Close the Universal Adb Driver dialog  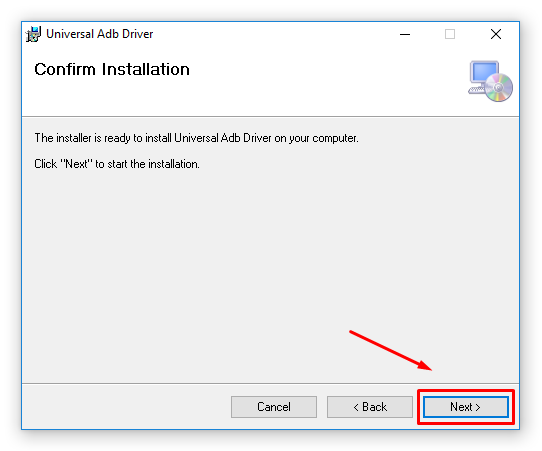pyautogui.click(x=496, y=34)
